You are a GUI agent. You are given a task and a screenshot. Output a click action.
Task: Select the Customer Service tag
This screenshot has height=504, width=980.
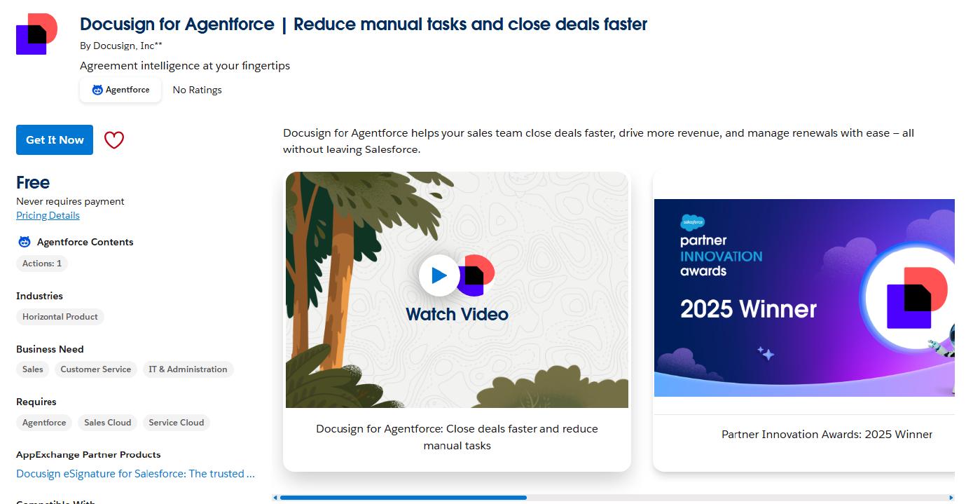pyautogui.click(x=96, y=369)
